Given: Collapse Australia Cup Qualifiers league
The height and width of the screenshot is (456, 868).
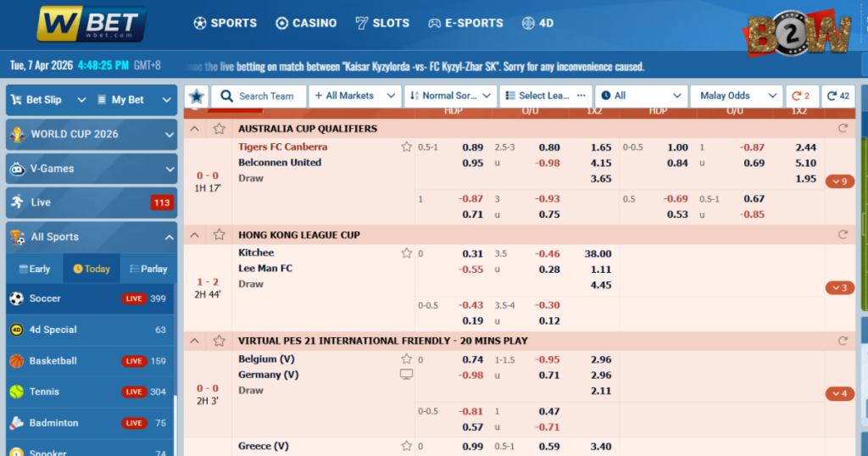Looking at the screenshot, I should click(x=194, y=129).
